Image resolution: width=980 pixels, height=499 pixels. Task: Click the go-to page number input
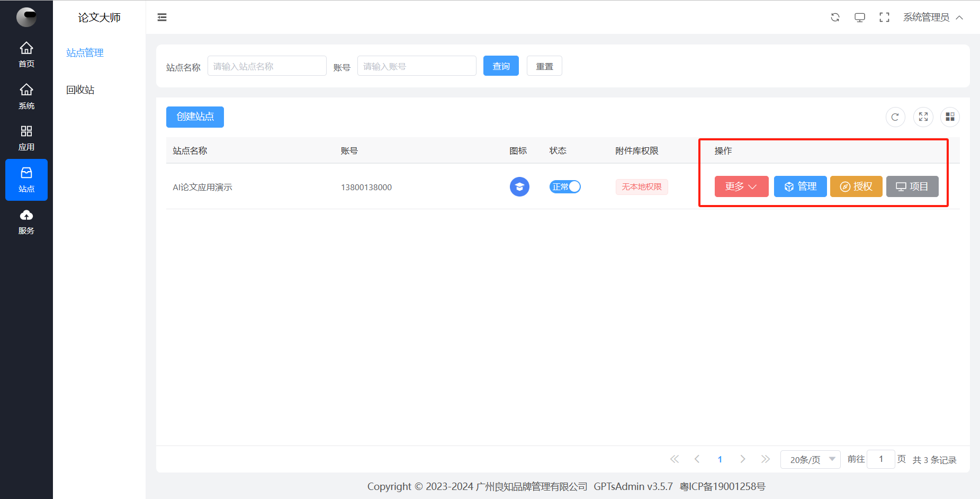point(881,459)
